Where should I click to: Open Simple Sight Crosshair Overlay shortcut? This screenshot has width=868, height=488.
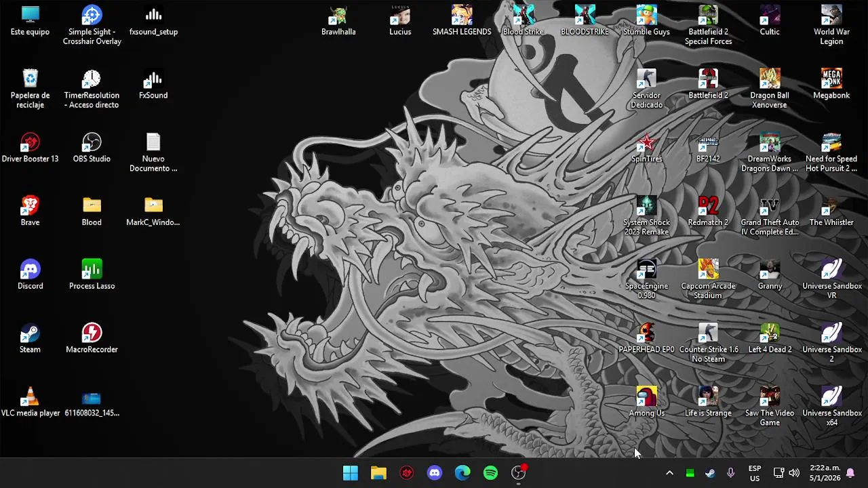coord(92,25)
